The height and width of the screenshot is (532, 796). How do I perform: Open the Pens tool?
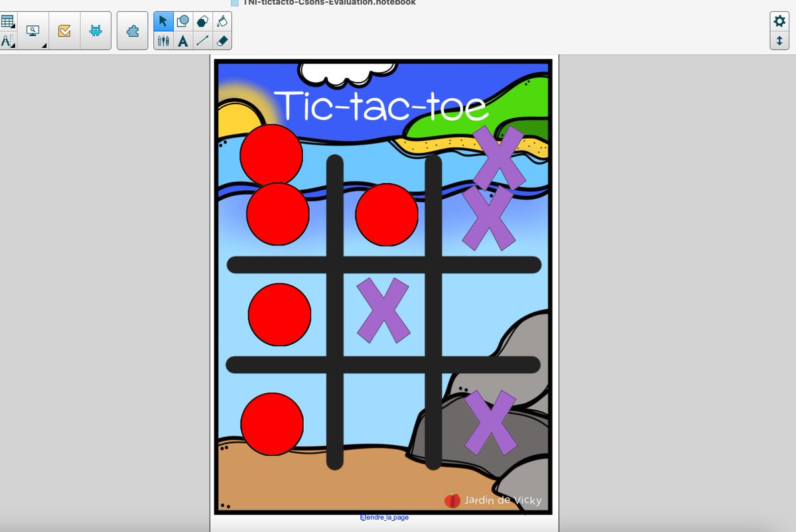coord(163,40)
